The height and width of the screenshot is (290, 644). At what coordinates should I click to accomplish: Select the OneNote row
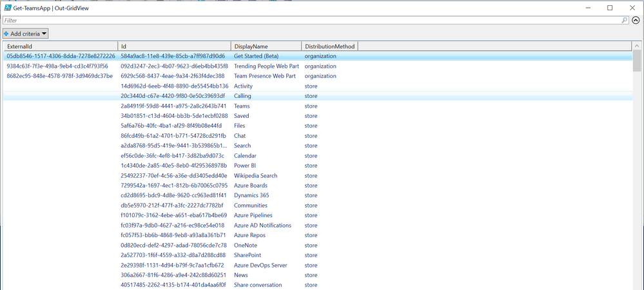[318, 246]
